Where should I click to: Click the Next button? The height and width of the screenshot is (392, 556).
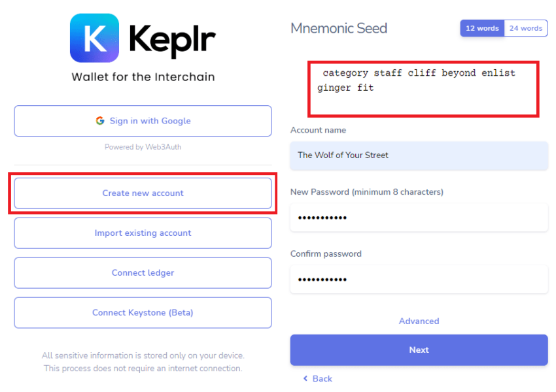[x=419, y=350]
